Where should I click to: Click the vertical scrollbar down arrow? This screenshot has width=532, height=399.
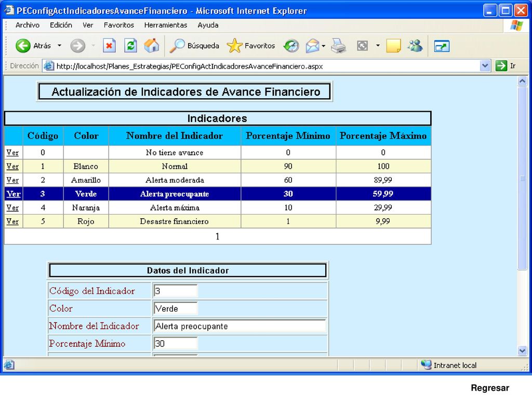pos(522,351)
